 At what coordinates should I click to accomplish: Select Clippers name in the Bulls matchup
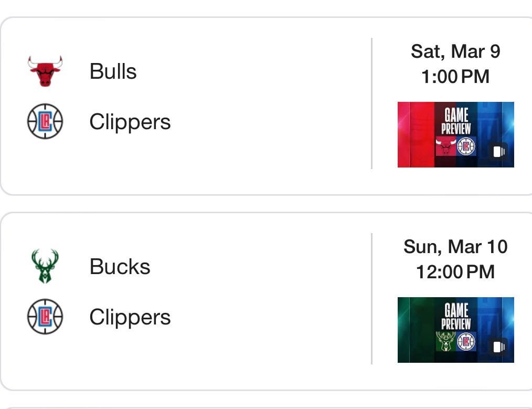click(130, 122)
